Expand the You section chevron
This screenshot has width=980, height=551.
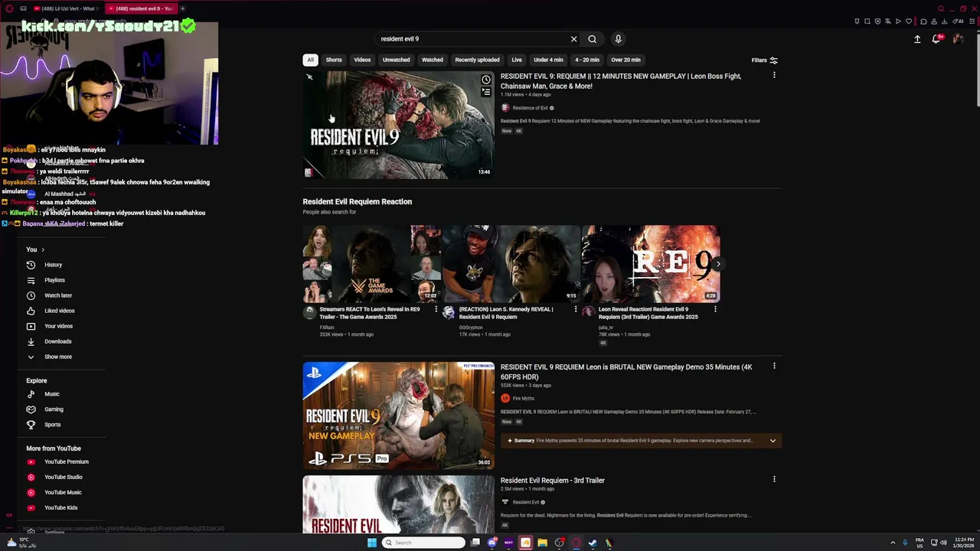(x=43, y=249)
